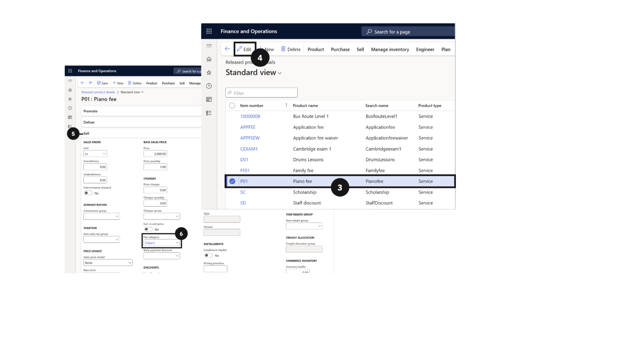
Task: Click the Edit pencil button
Action: tap(244, 49)
